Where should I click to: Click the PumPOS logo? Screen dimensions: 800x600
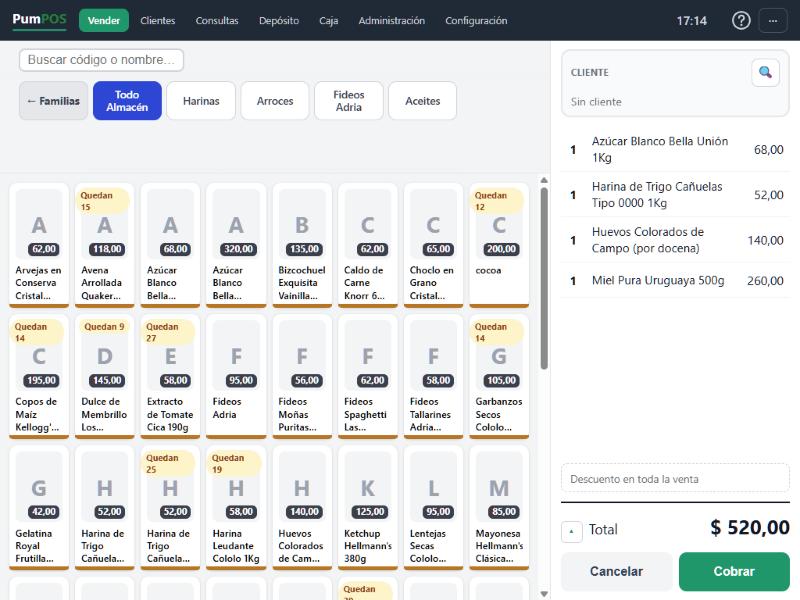[39, 20]
